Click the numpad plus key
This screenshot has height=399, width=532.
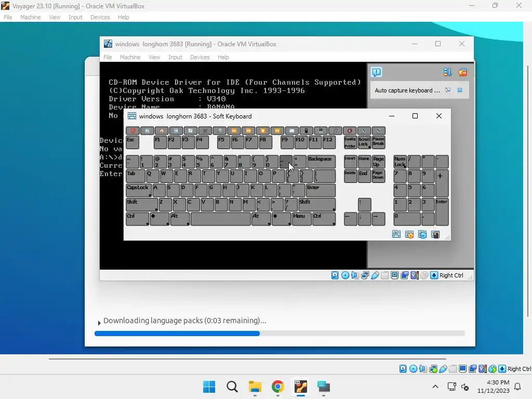(x=442, y=183)
